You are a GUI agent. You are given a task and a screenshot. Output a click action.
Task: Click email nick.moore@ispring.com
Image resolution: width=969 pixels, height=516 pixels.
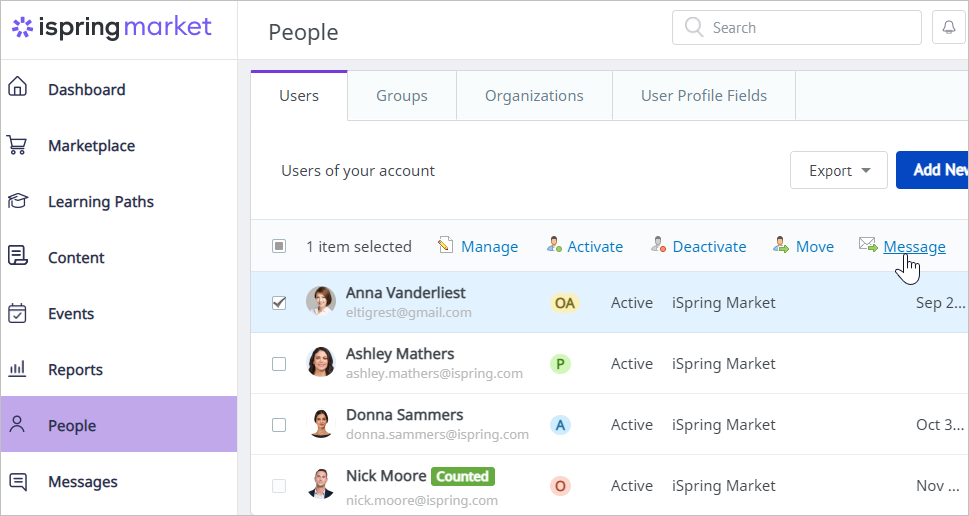click(x=421, y=500)
